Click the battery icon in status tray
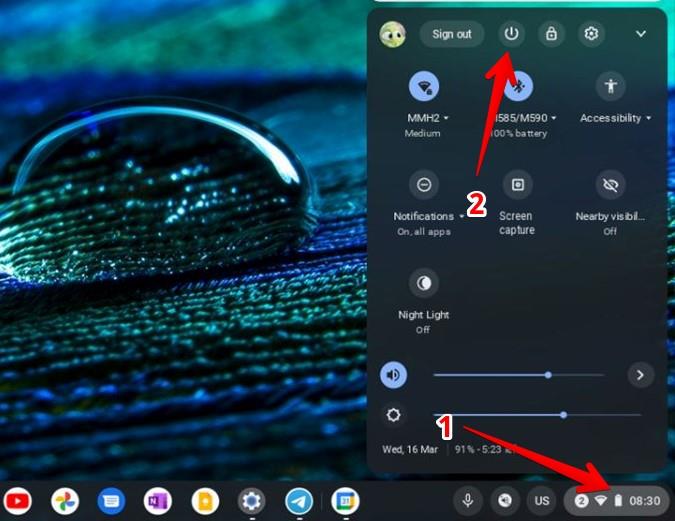 click(618, 500)
